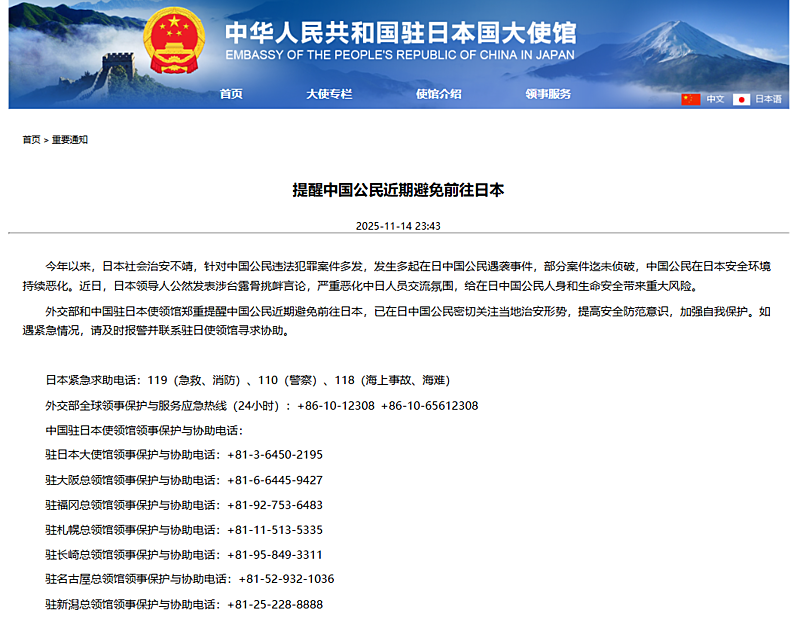Click the Chinese national emblem icon
The height and width of the screenshot is (619, 800).
172,44
